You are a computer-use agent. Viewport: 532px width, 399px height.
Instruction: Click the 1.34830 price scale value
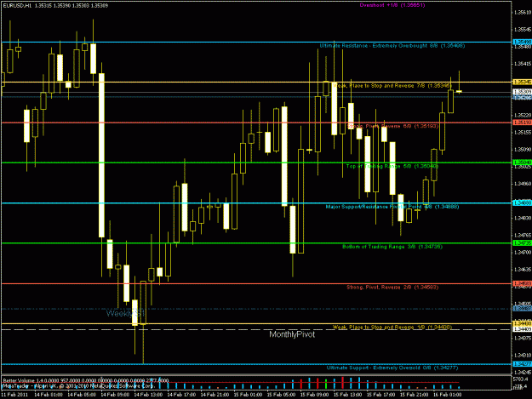pyautogui.click(x=523, y=218)
